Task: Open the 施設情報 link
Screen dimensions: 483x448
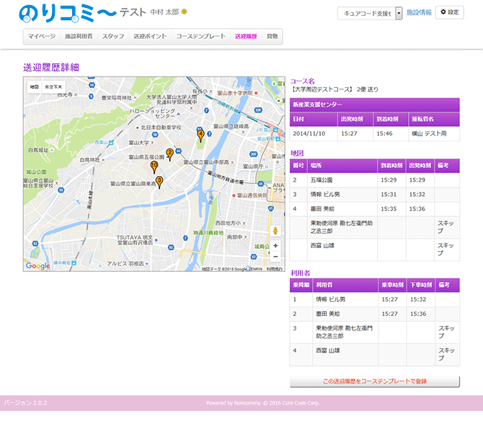Action: pyautogui.click(x=419, y=12)
